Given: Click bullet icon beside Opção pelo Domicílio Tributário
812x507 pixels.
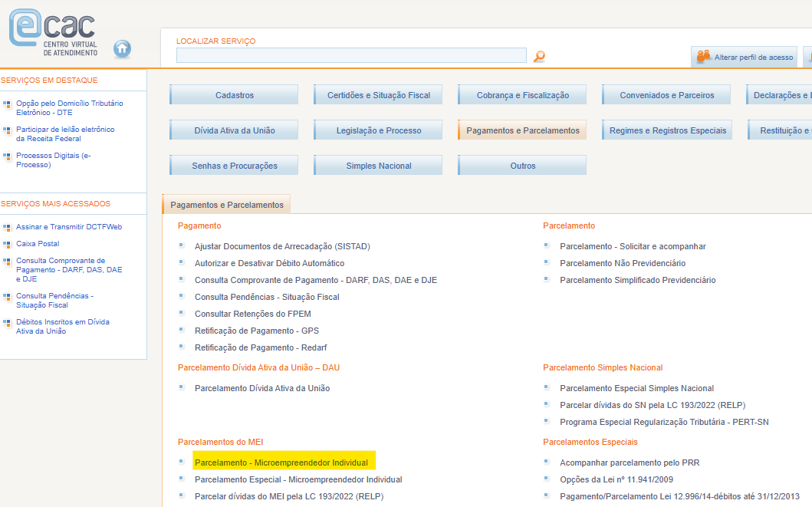Looking at the screenshot, I should coord(7,104).
